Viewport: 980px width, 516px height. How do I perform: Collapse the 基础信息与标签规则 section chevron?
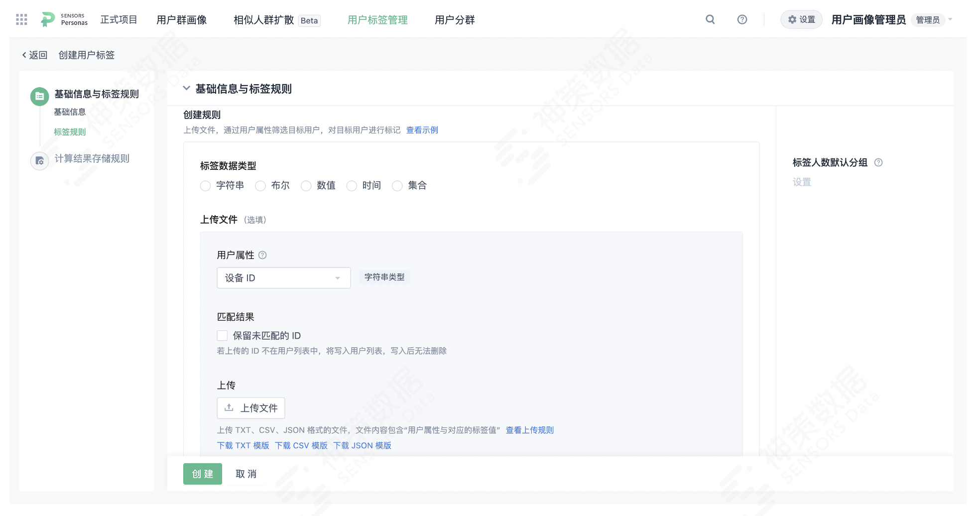click(x=186, y=88)
